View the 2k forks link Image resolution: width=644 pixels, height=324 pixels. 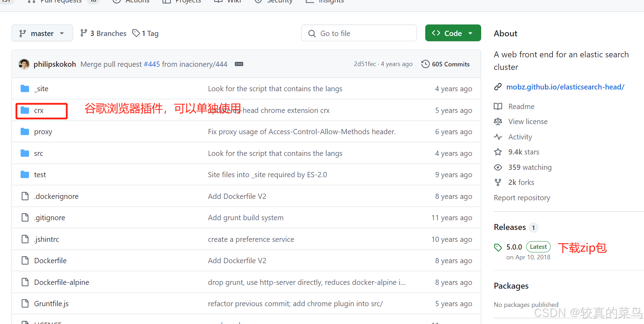click(521, 182)
